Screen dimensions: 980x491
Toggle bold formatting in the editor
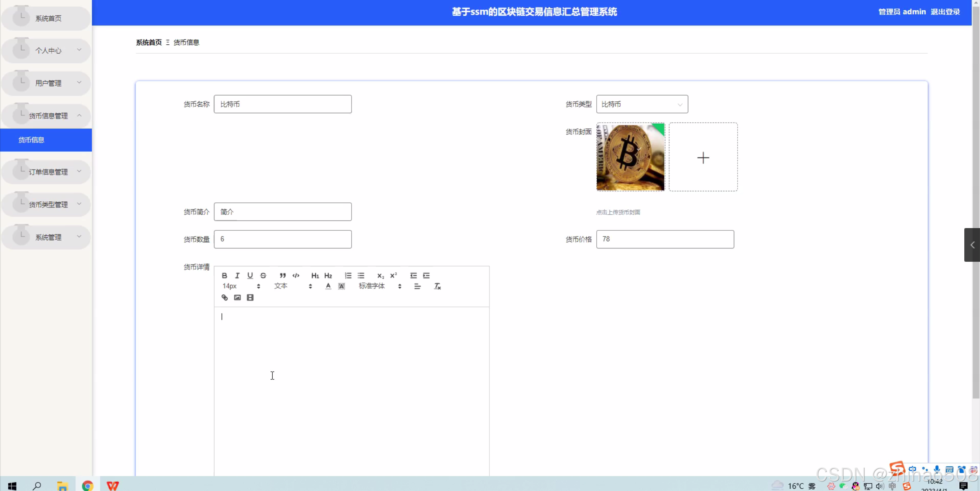[224, 276]
